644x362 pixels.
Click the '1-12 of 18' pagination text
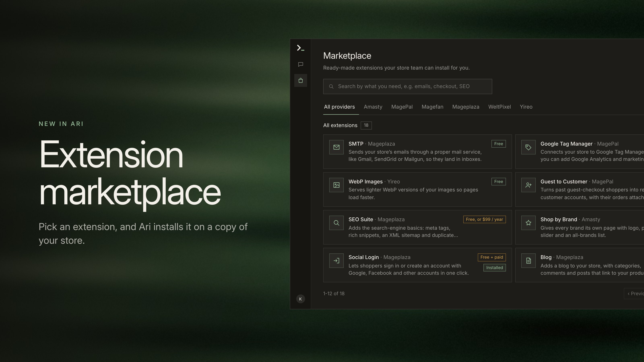point(334,294)
